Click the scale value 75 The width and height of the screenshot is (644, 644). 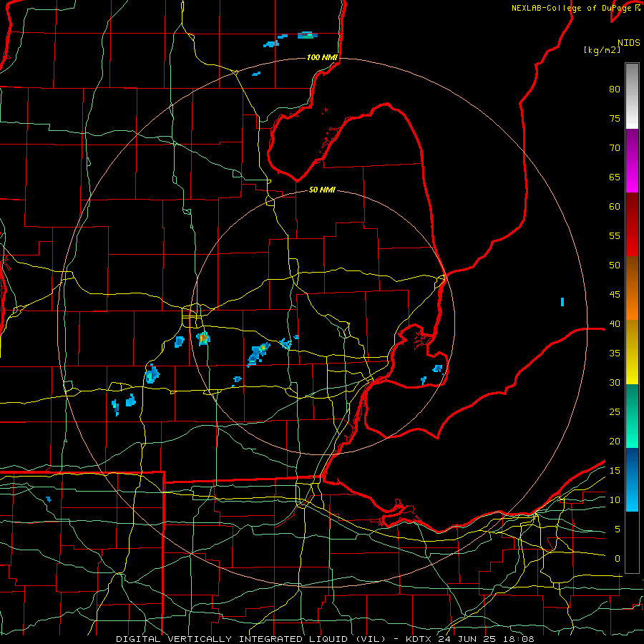click(615, 119)
